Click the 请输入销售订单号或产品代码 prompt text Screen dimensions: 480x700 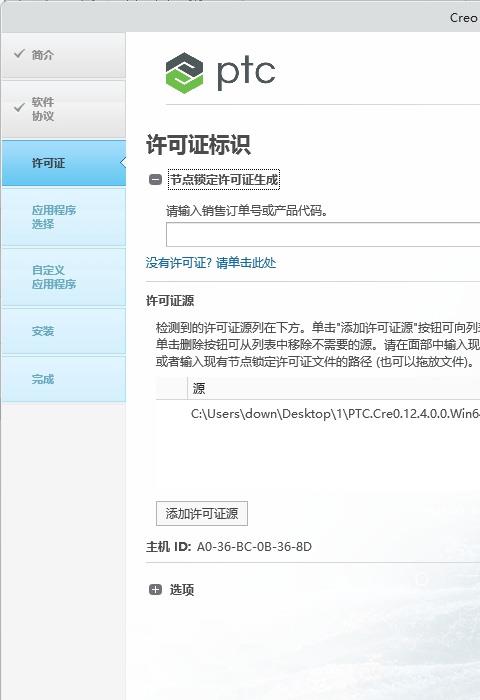tap(247, 210)
